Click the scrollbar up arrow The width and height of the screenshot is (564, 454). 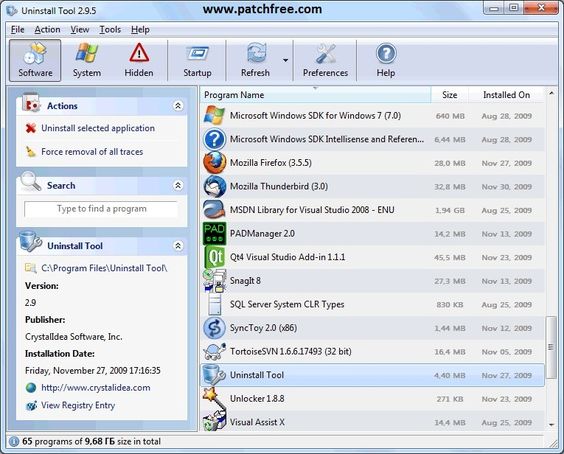pos(551,94)
